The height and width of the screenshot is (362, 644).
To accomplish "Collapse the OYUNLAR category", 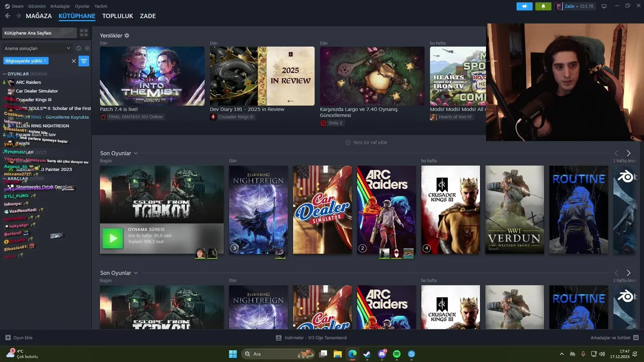I will click(5, 74).
